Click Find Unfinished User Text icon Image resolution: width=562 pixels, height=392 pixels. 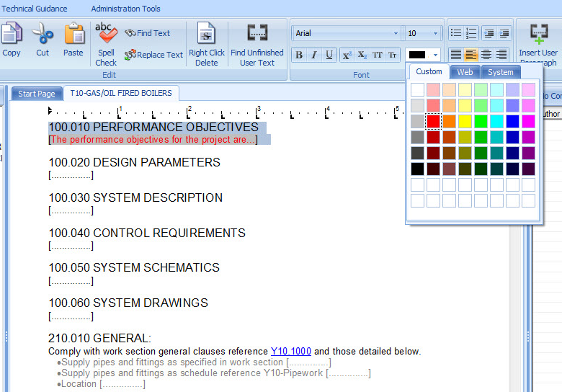(257, 33)
